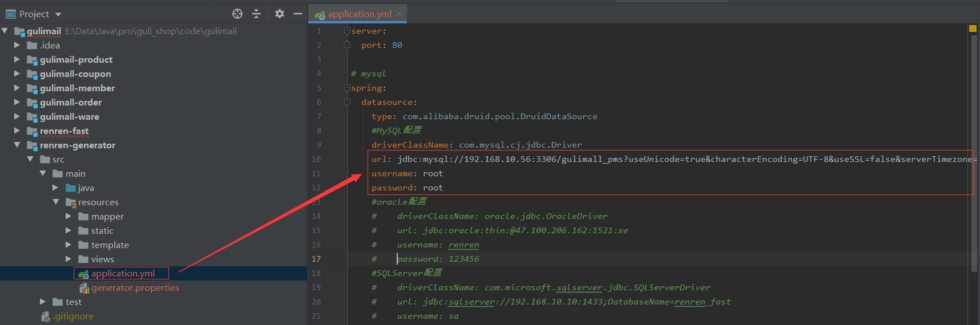980x325 pixels.
Task: Expand the static folder
Action: (x=68, y=230)
